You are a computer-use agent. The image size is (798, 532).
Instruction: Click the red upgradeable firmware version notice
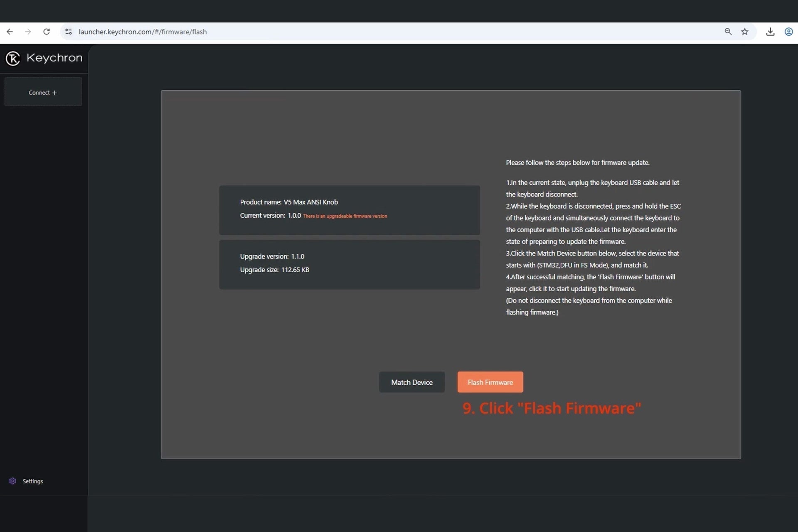[x=345, y=216]
